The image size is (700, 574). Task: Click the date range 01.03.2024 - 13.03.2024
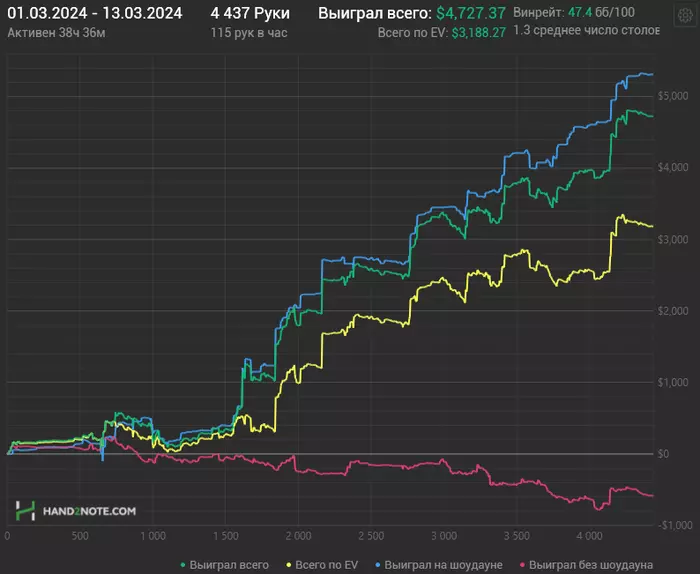95,13
